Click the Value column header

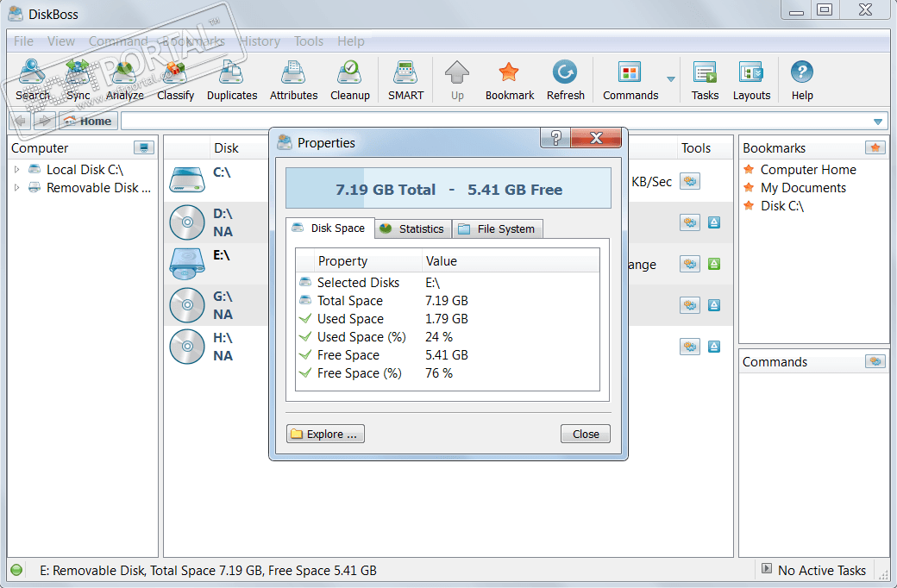coord(511,261)
